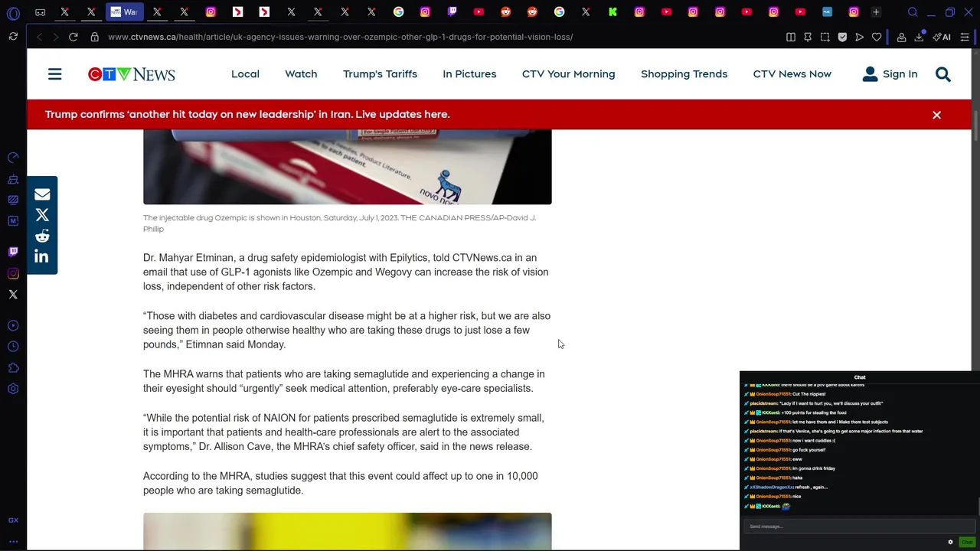Open the search tabs magnifier
Screen dimensions: 980x551
click(913, 12)
